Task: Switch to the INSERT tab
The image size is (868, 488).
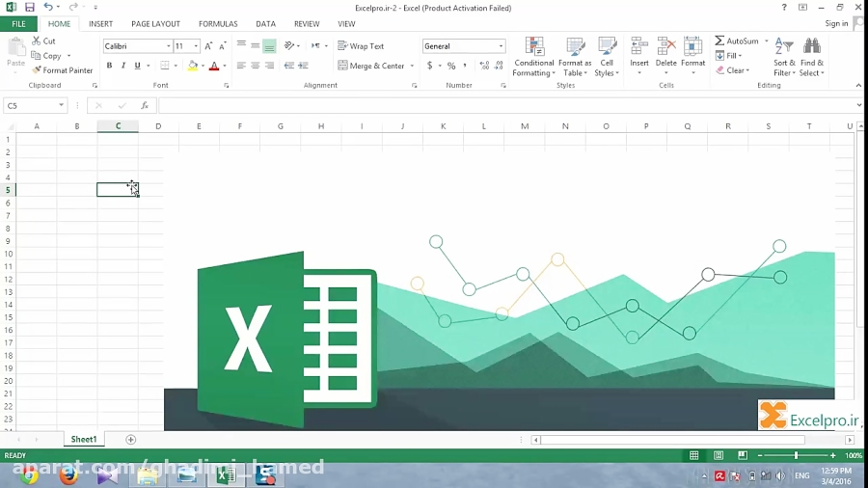Action: point(100,24)
